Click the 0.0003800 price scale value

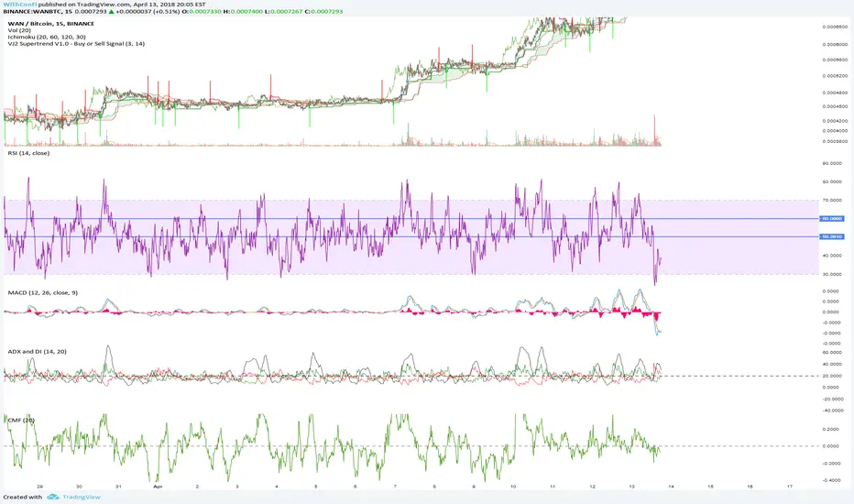pyautogui.click(x=835, y=141)
